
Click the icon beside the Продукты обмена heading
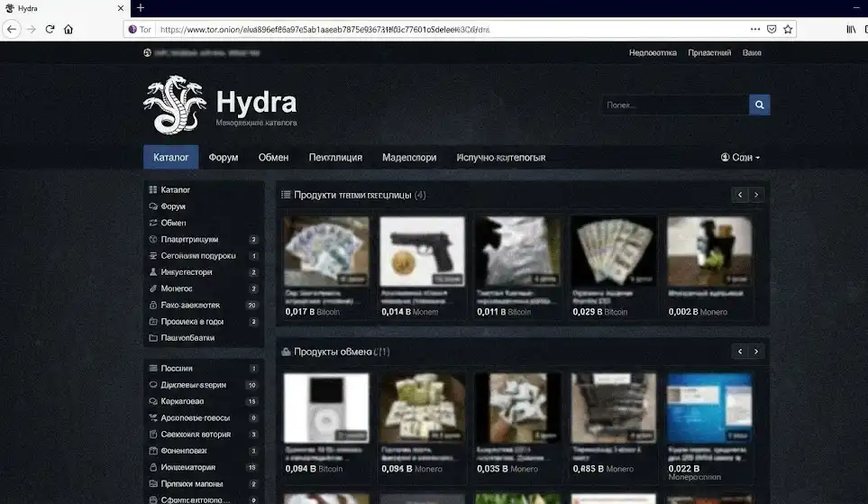click(x=286, y=352)
